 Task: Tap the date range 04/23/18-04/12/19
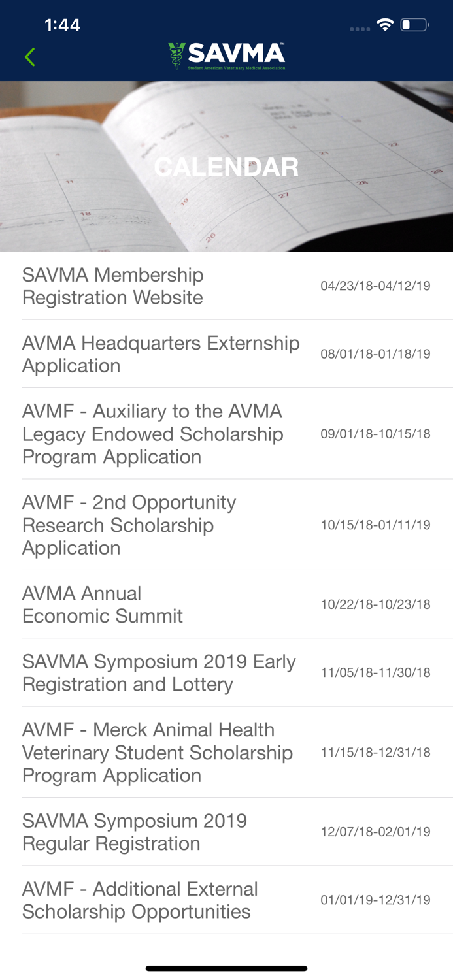click(x=376, y=286)
